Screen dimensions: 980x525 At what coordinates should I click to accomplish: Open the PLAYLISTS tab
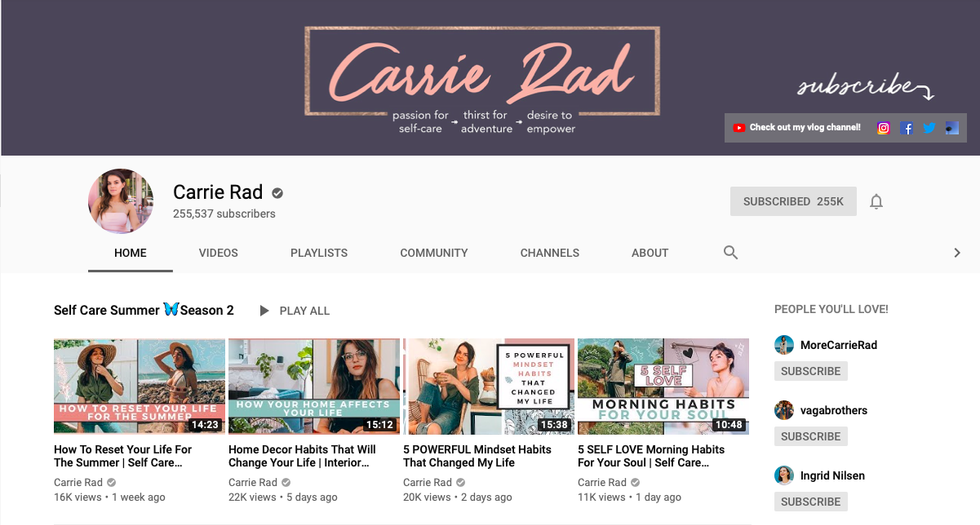coord(319,253)
